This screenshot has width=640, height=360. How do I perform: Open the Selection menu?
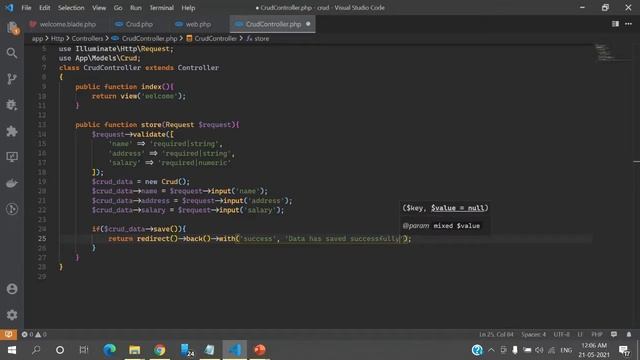click(x=71, y=8)
